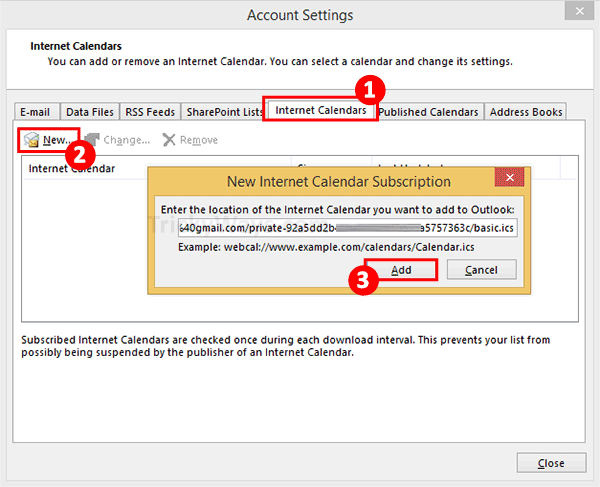The image size is (600, 487).
Task: Click the grayed-out Change... toolbar item
Action: pos(118,140)
